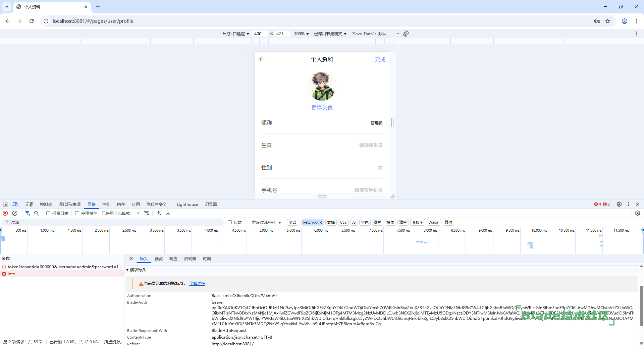
Task: Click the 更换头像 link
Action: pyautogui.click(x=322, y=108)
